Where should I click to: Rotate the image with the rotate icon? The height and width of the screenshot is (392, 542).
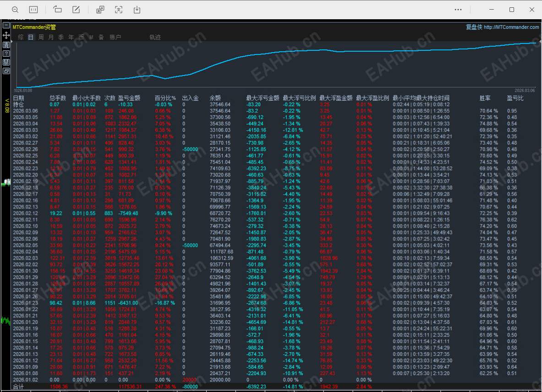[x=57, y=10]
